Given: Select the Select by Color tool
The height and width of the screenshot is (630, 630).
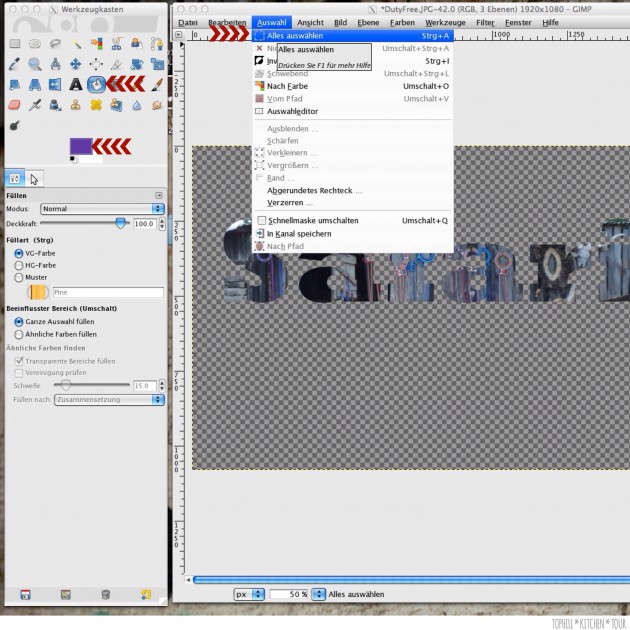Looking at the screenshot, I should (x=96, y=43).
